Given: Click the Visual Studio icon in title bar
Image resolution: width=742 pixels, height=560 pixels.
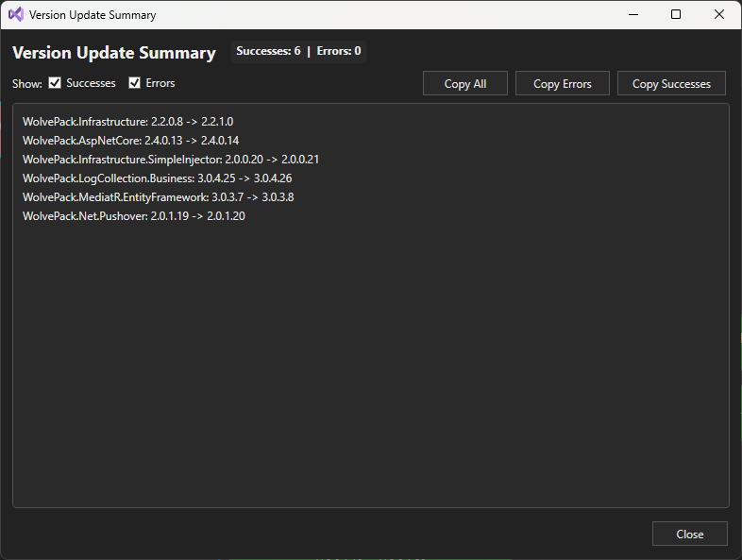Looking at the screenshot, I should (16, 15).
